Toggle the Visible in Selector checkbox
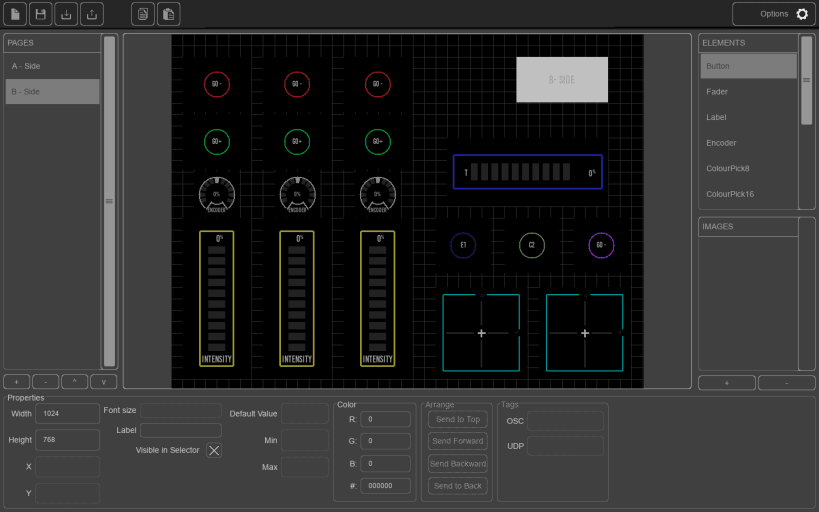Viewport: 819px width, 512px height. pyautogui.click(x=214, y=450)
